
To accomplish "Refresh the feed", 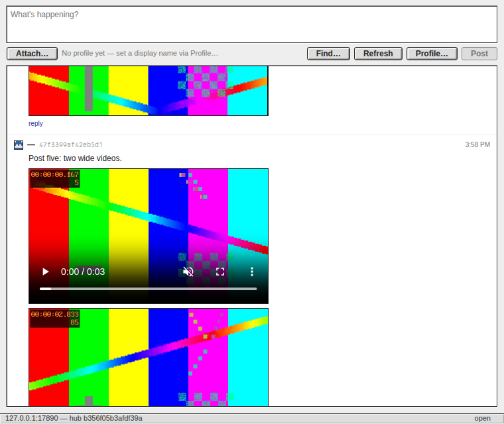I will [378, 53].
